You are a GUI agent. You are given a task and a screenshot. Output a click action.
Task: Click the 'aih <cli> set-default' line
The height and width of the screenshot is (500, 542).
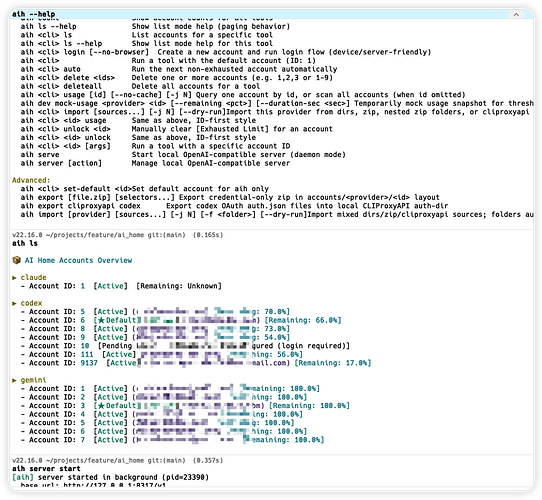point(144,189)
